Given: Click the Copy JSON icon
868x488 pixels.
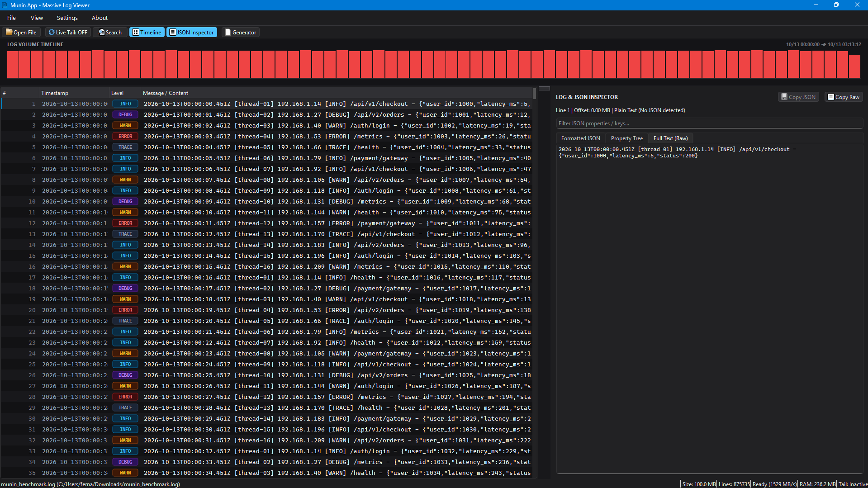Looking at the screenshot, I should pos(784,97).
